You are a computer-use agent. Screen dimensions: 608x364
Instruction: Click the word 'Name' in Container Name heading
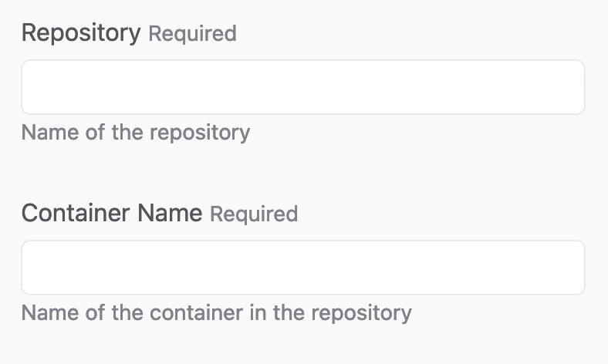170,213
